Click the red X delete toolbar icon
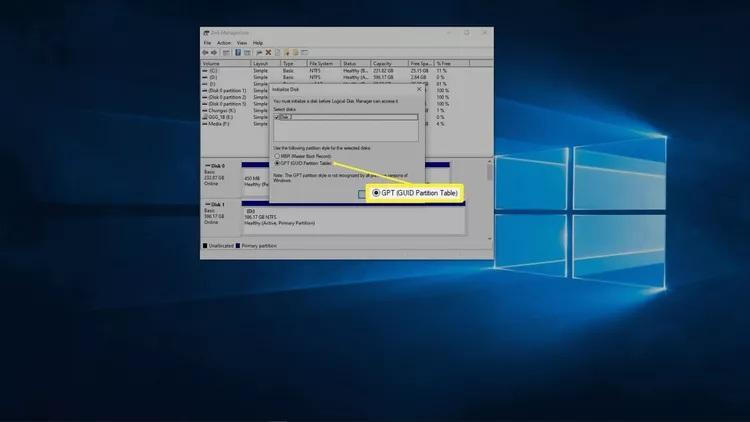This screenshot has height=422, width=750. point(268,52)
